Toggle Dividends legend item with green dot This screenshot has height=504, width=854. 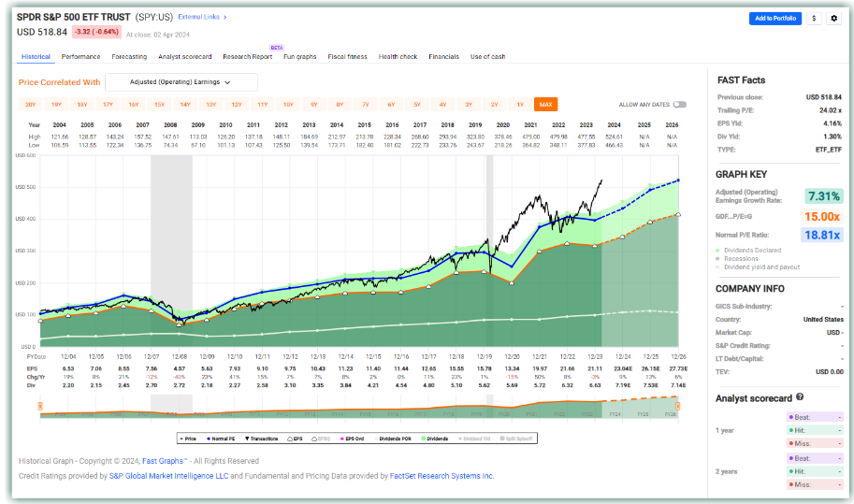coord(435,439)
